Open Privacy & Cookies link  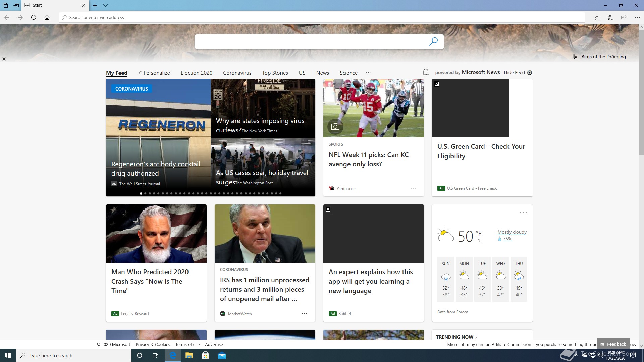[153, 344]
